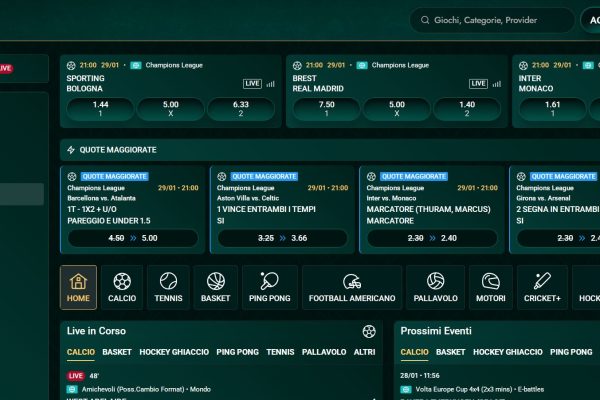The image size is (600, 400).
Task: Select the Calcio soccer ball category
Action: coord(122,287)
